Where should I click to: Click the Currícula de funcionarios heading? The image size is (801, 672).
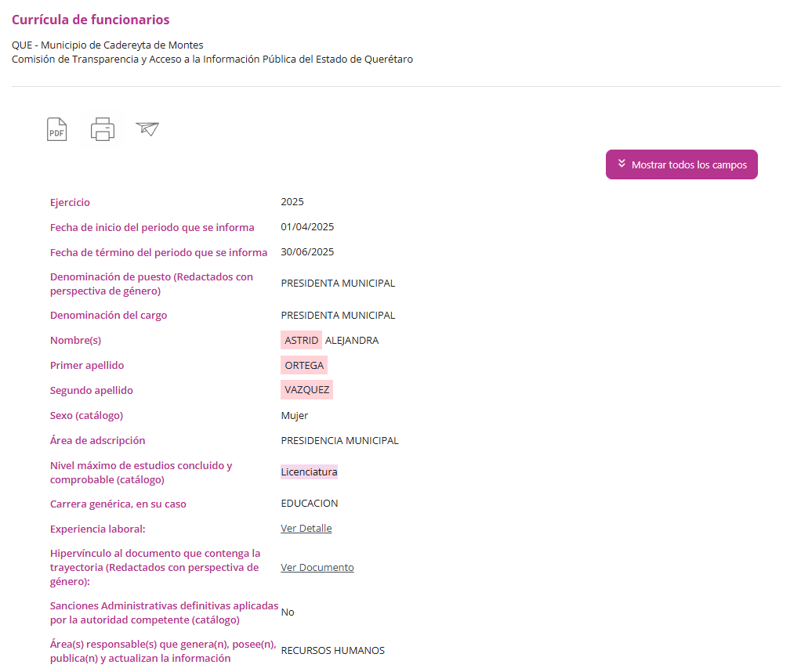(90, 20)
